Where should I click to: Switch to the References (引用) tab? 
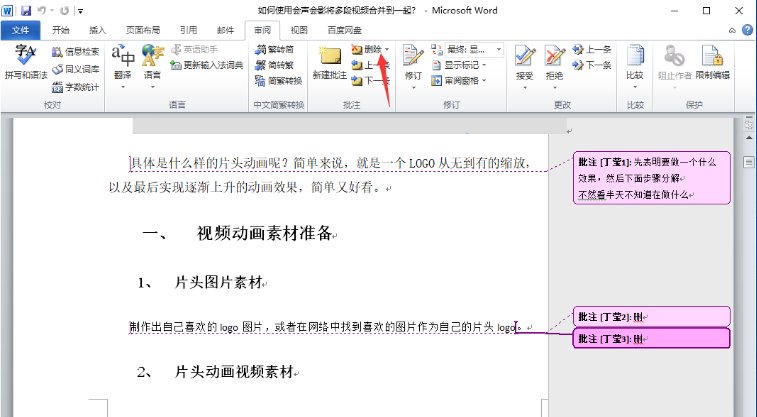point(188,30)
